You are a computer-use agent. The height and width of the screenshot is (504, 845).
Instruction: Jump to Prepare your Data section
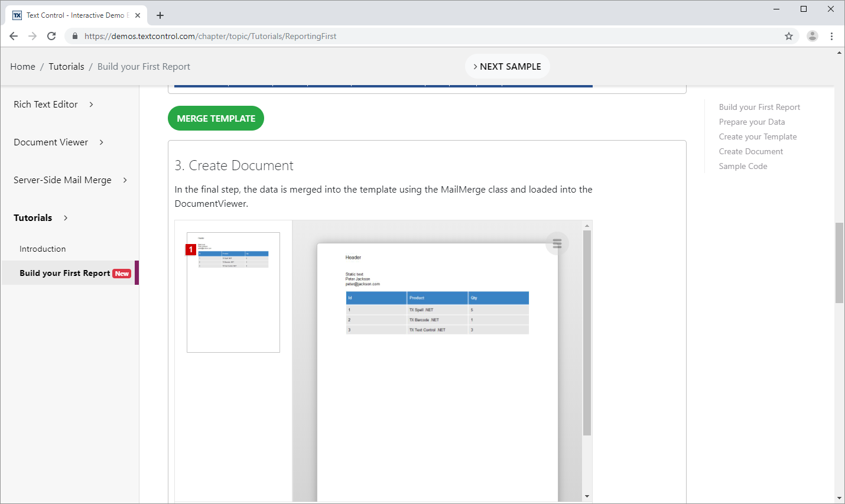coord(752,122)
